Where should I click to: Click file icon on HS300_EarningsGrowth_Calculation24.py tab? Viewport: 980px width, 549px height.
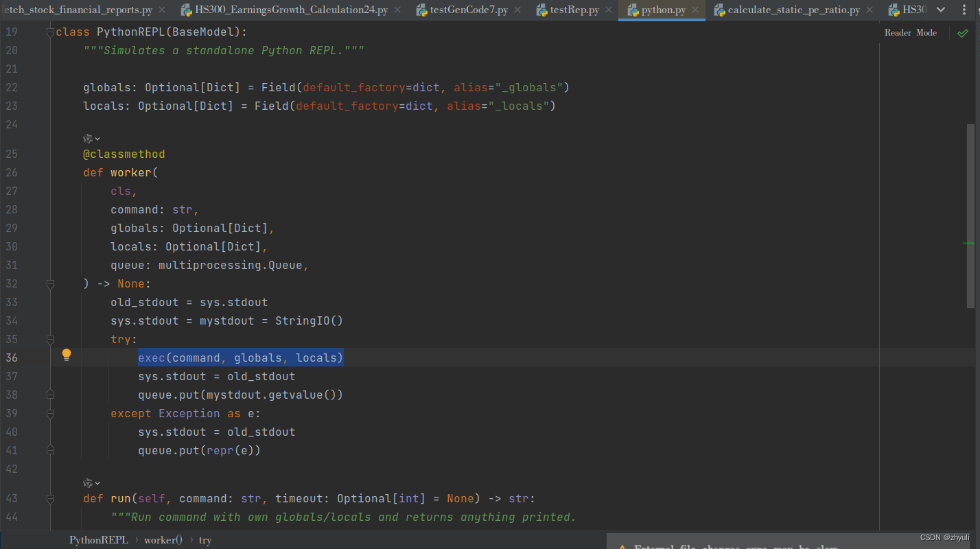click(x=187, y=10)
